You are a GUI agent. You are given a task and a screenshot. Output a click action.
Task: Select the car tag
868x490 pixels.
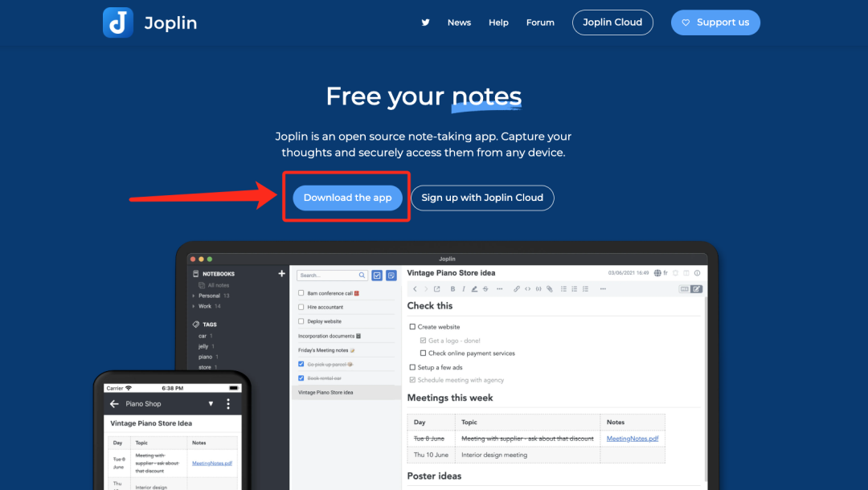click(x=203, y=337)
